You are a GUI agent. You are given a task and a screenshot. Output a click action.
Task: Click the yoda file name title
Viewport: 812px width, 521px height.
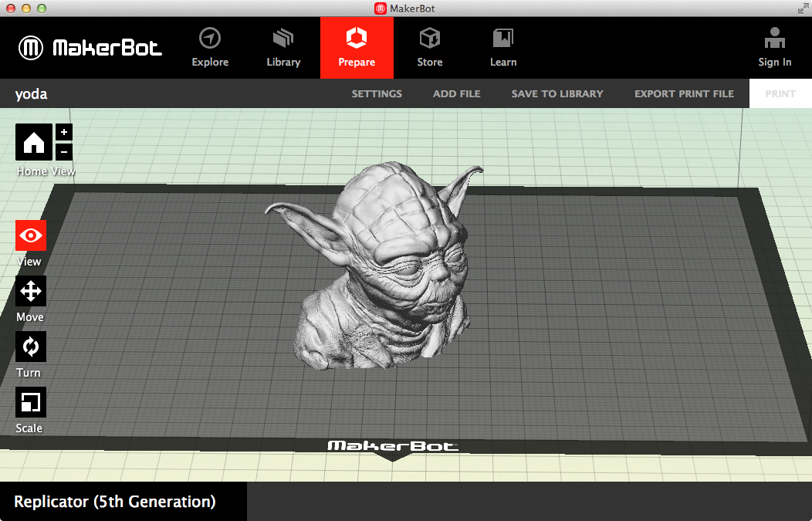coord(31,93)
